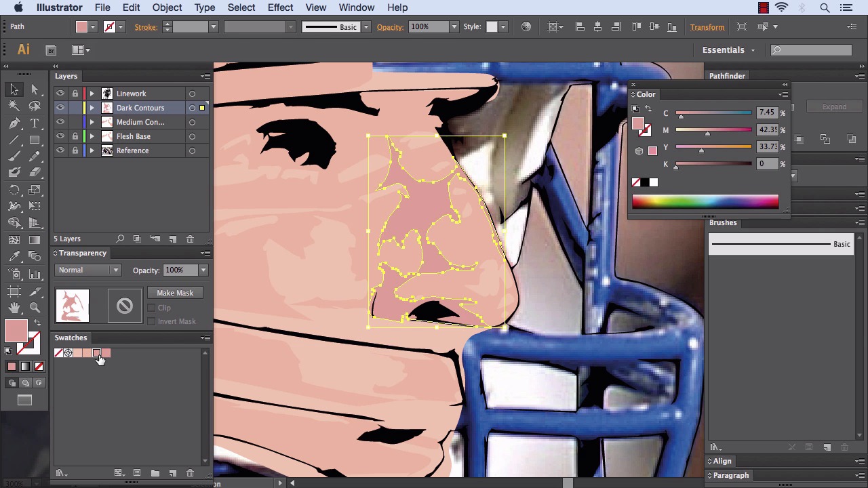Select the Eyedropper tool
This screenshot has width=868, height=488.
click(x=14, y=257)
